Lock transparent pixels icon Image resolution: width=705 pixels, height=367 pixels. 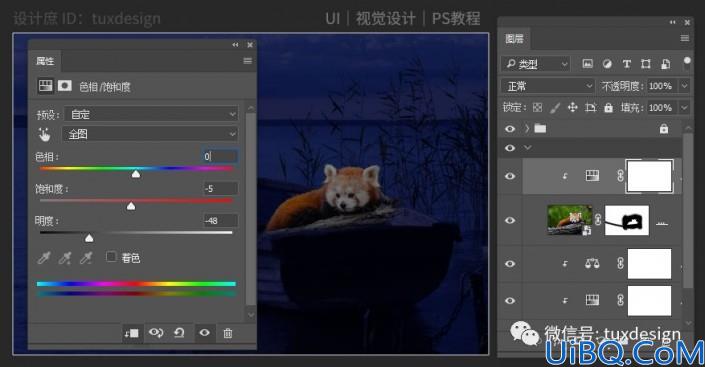click(x=537, y=107)
